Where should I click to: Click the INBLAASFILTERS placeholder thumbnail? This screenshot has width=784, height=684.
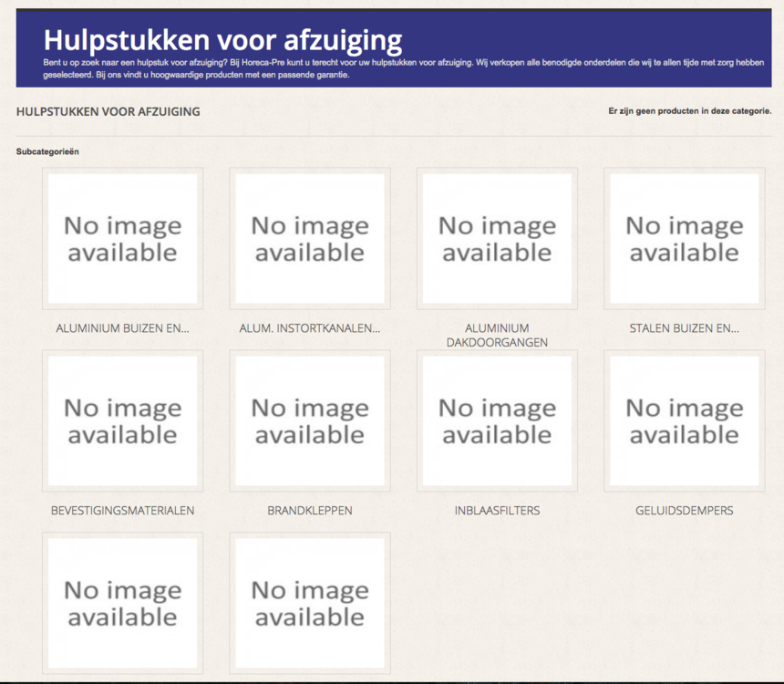(496, 420)
